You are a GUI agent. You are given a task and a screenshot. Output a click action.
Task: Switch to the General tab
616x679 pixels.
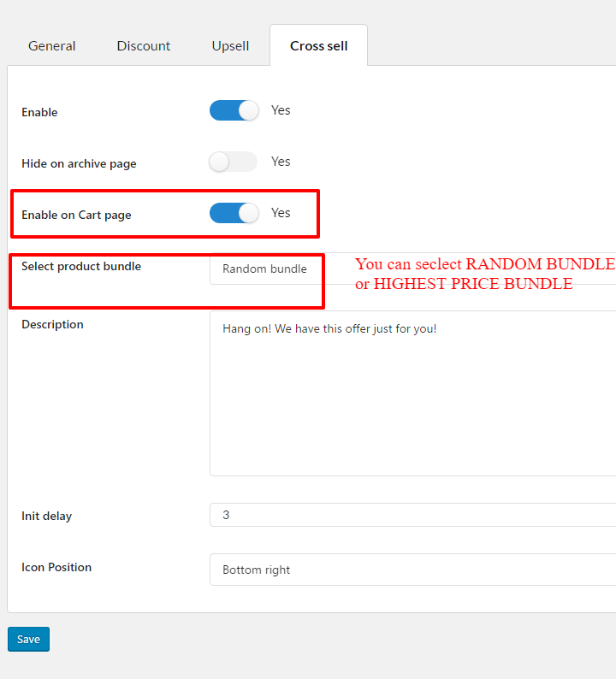(51, 46)
